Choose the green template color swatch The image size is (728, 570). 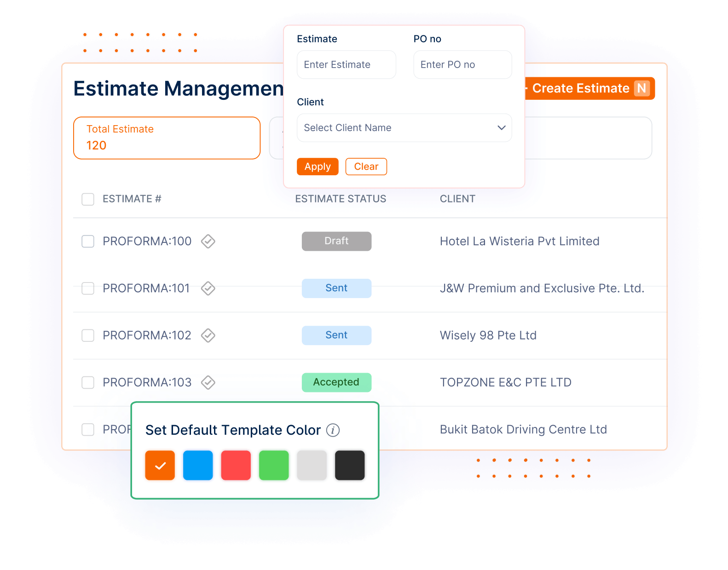pos(274,465)
